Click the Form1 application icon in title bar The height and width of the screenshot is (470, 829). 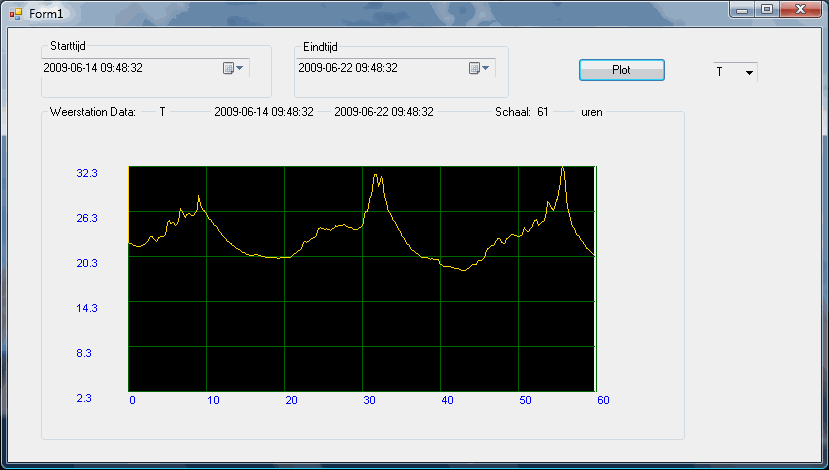(x=15, y=11)
